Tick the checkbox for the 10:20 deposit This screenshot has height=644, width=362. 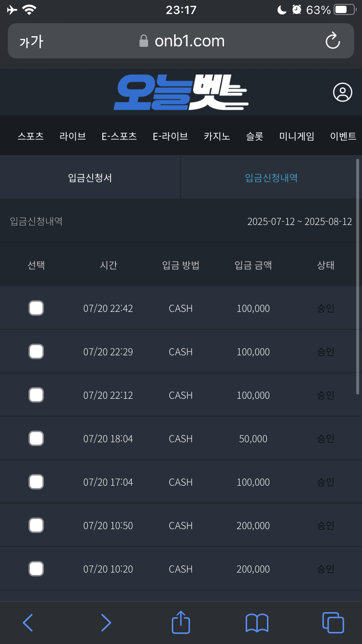[x=36, y=568]
